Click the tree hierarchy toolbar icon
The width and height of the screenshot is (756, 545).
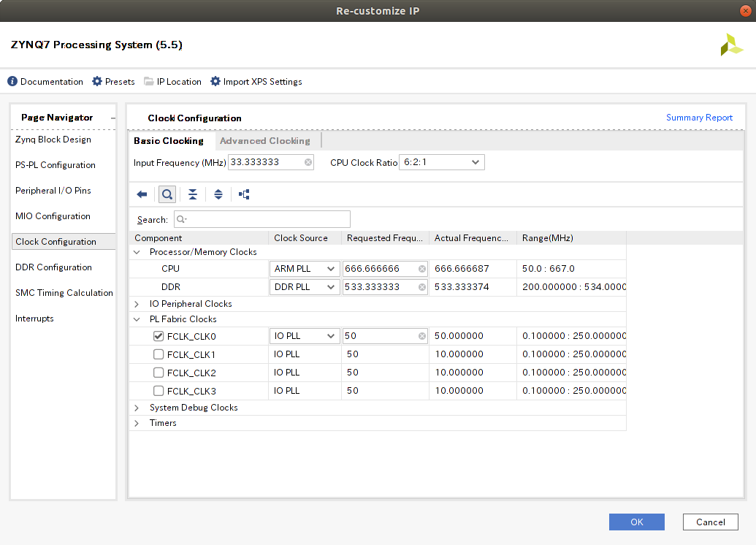click(244, 194)
